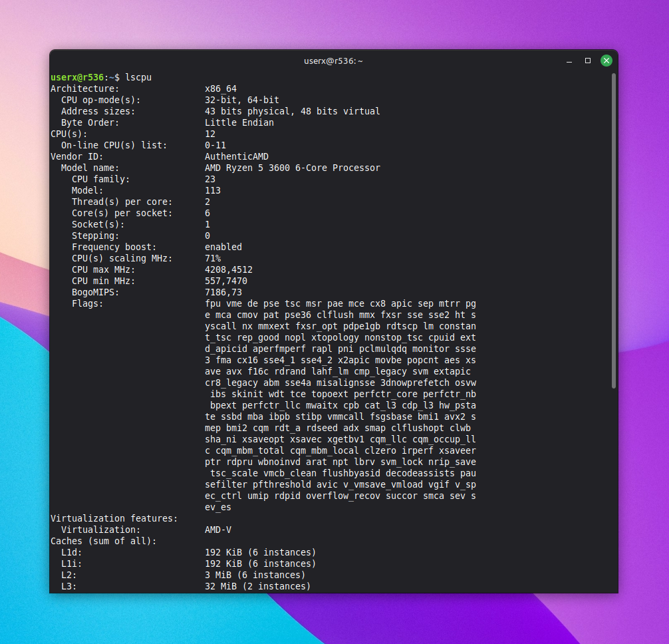Click the 'Virtualization:' label
669x644 pixels.
pos(100,530)
